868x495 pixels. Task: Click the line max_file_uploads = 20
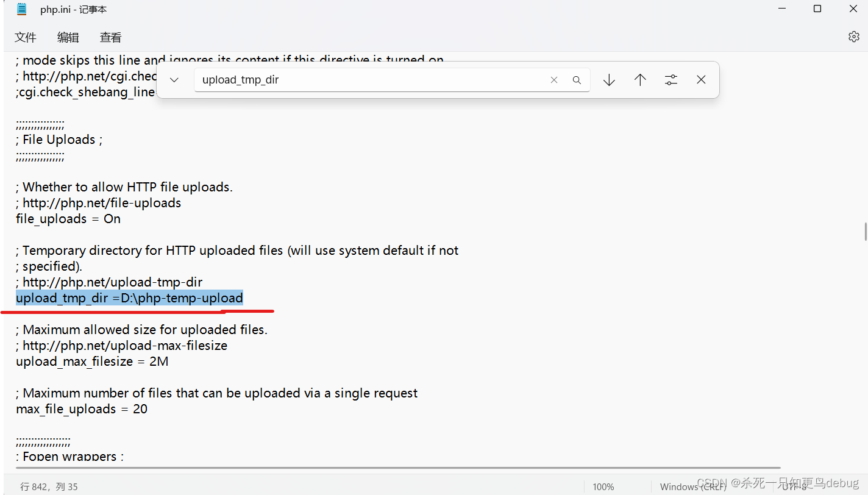[82, 409]
